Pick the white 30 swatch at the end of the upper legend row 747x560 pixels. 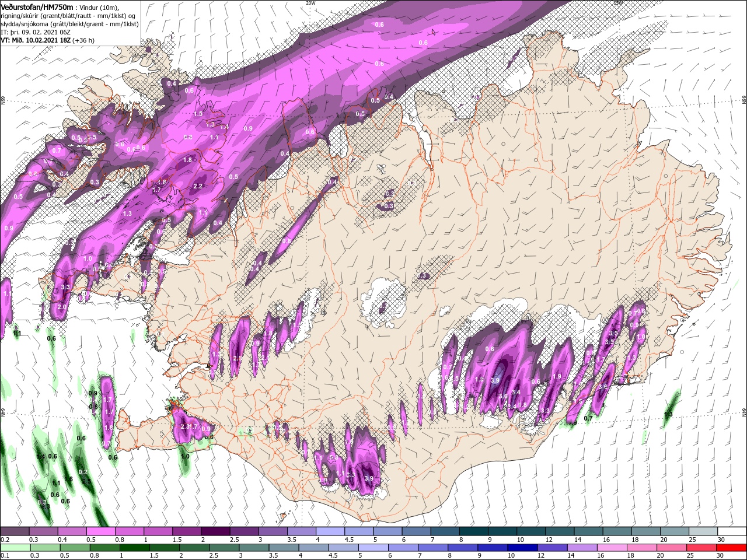(732, 531)
